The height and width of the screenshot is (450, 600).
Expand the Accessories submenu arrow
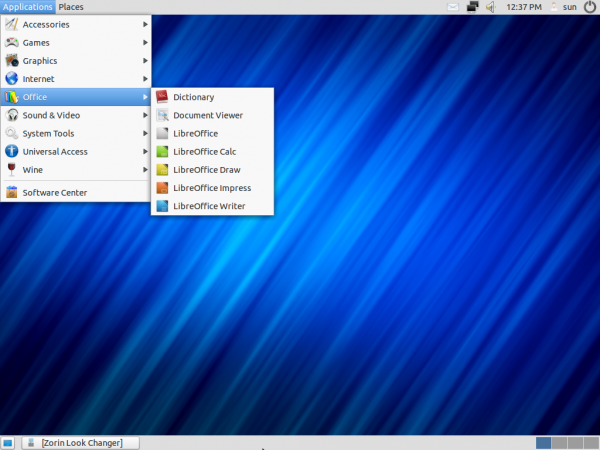pos(145,24)
